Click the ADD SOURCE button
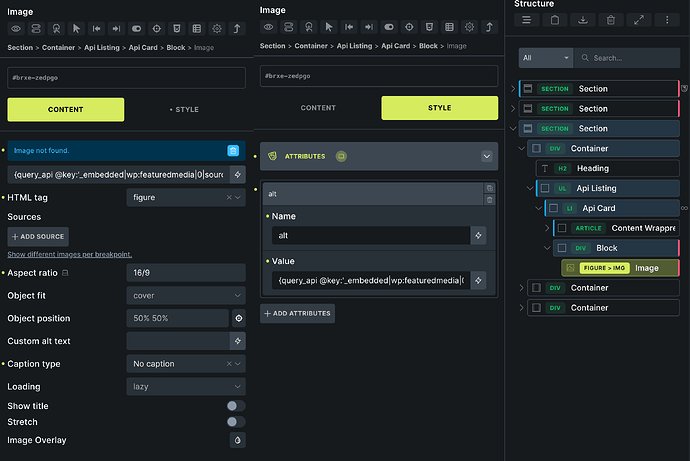This screenshot has width=690, height=461. [x=38, y=237]
